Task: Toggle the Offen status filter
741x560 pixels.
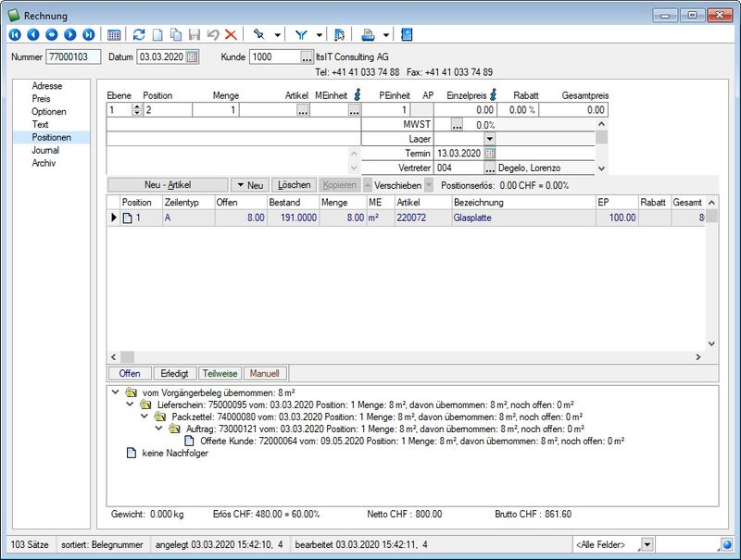Action: tap(130, 374)
